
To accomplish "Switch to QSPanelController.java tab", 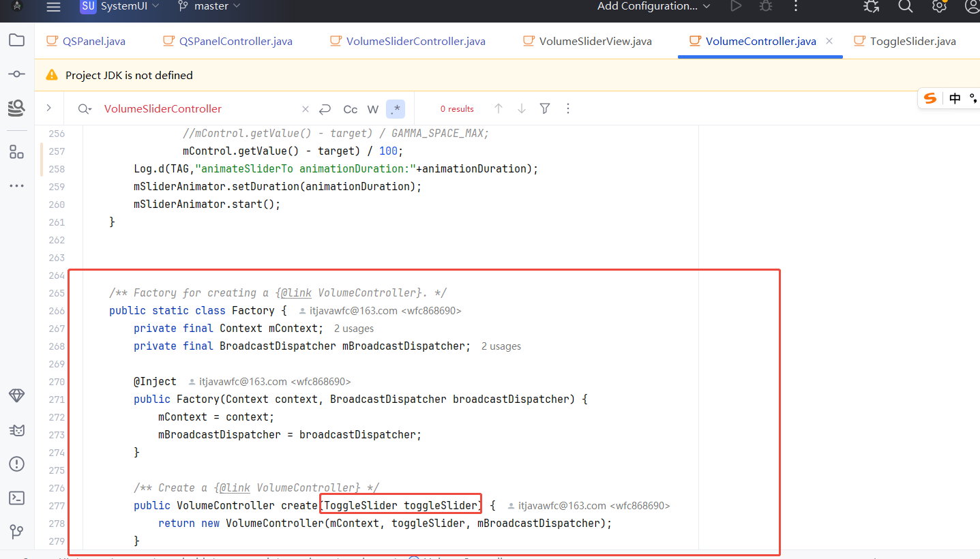I will coord(228,41).
